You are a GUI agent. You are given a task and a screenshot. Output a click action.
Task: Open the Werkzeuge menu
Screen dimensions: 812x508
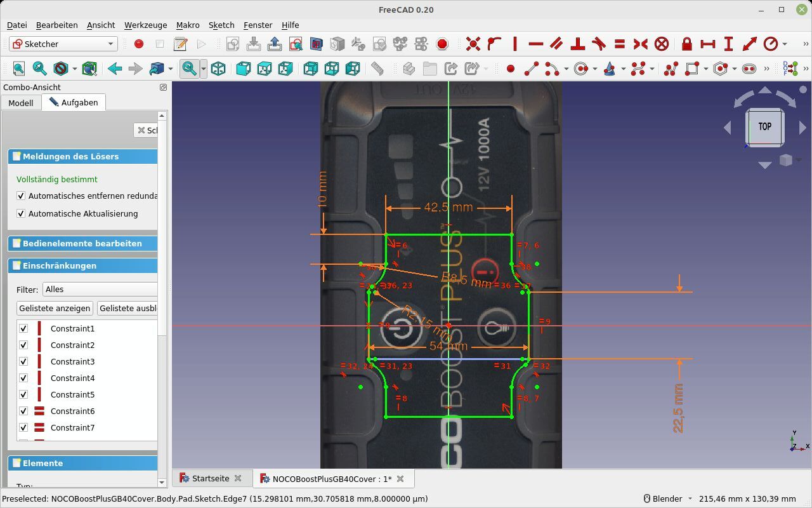point(145,25)
